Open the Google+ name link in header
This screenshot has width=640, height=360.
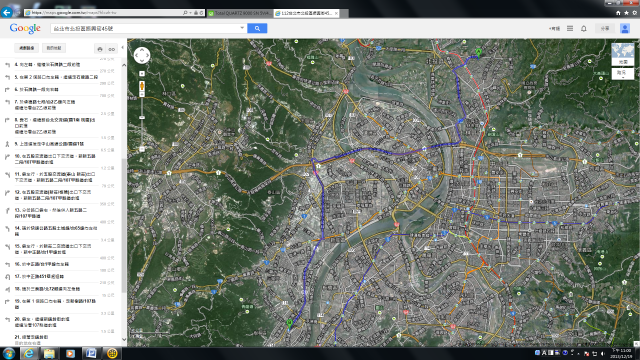(x=555, y=28)
